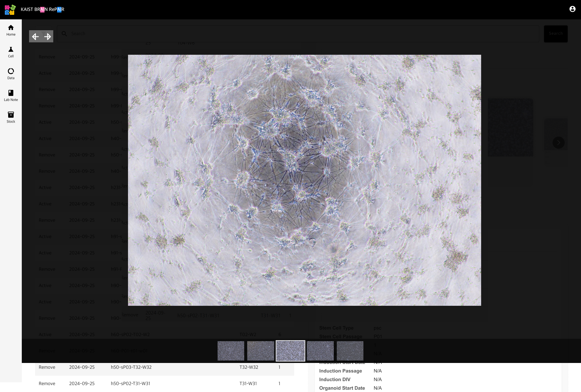Select the fourth thumbnail in strip
Screen dimensions: 581x392
click(x=320, y=351)
